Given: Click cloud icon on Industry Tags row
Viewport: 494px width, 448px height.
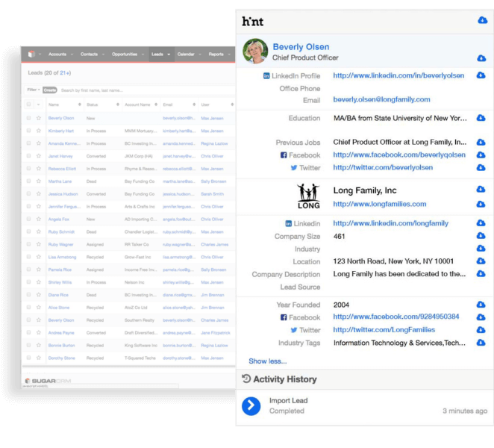Looking at the screenshot, I should 481,343.
